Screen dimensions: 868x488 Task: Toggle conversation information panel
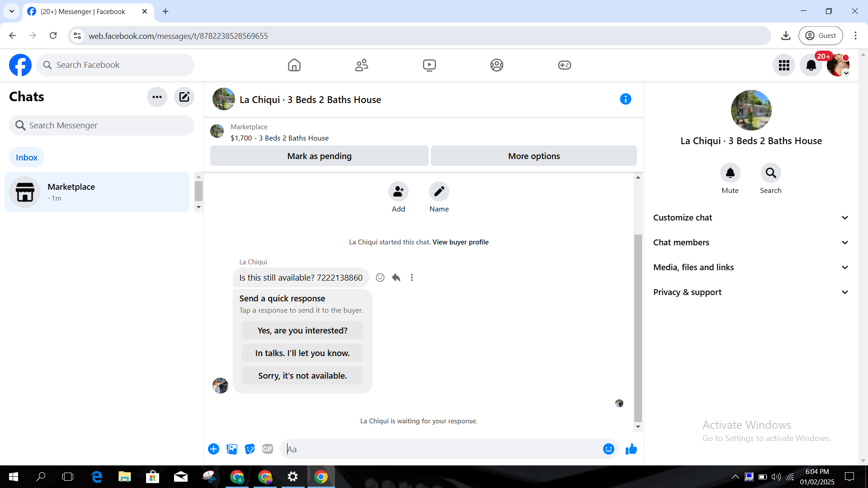pos(625,99)
